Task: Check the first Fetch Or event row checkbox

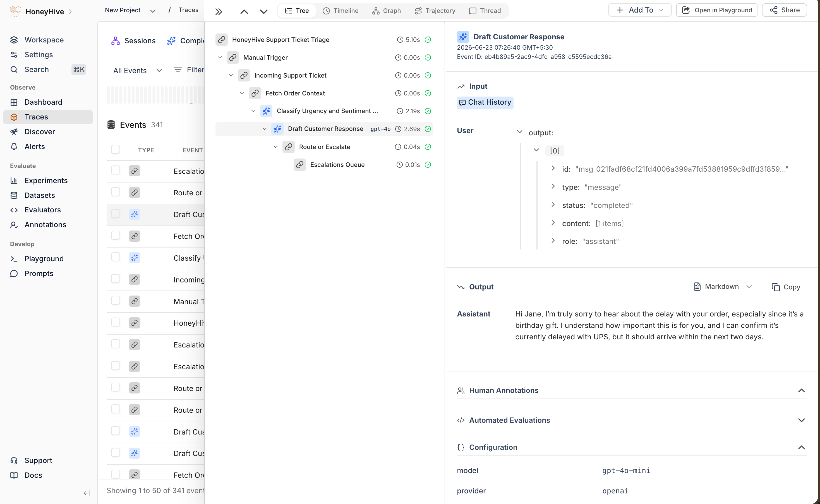Action: (x=115, y=235)
